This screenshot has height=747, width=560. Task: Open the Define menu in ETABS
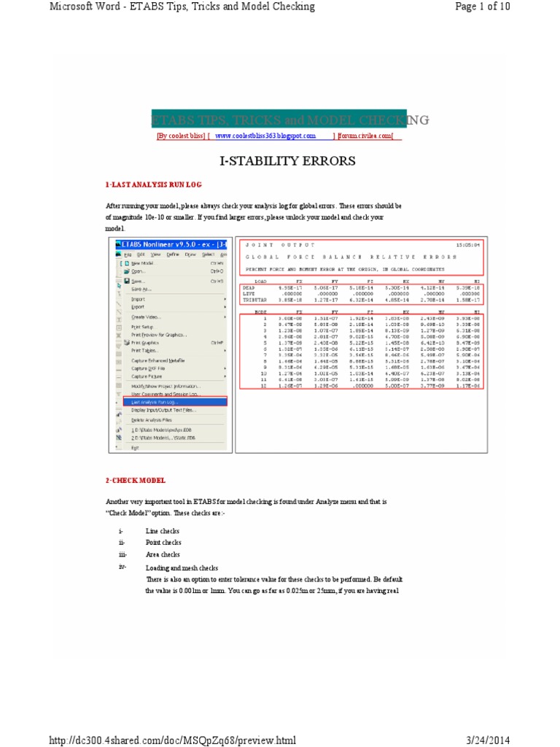173,255
